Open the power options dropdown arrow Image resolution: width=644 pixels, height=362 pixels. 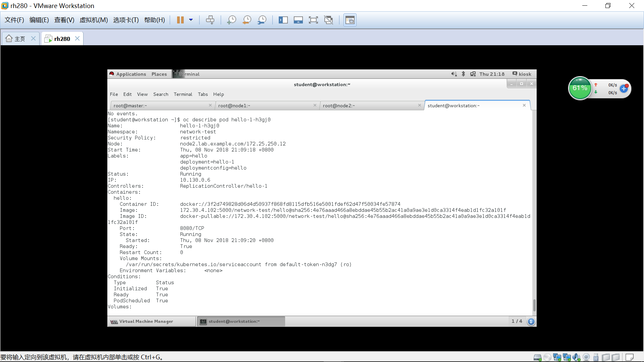point(191,20)
